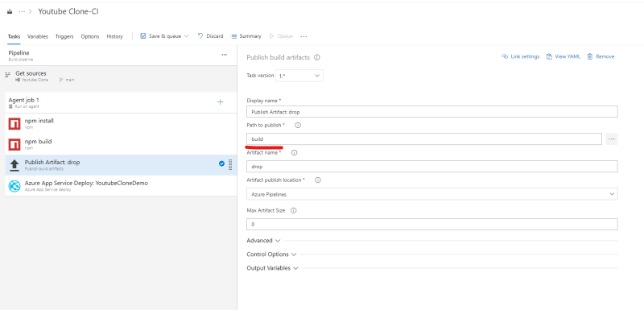Viewport: 644px width, 310px height.
Task: Click the Get sources icon
Action: pos(7,75)
